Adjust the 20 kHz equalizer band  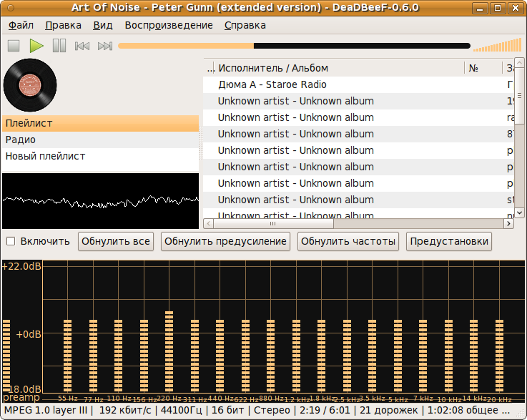coord(499,356)
